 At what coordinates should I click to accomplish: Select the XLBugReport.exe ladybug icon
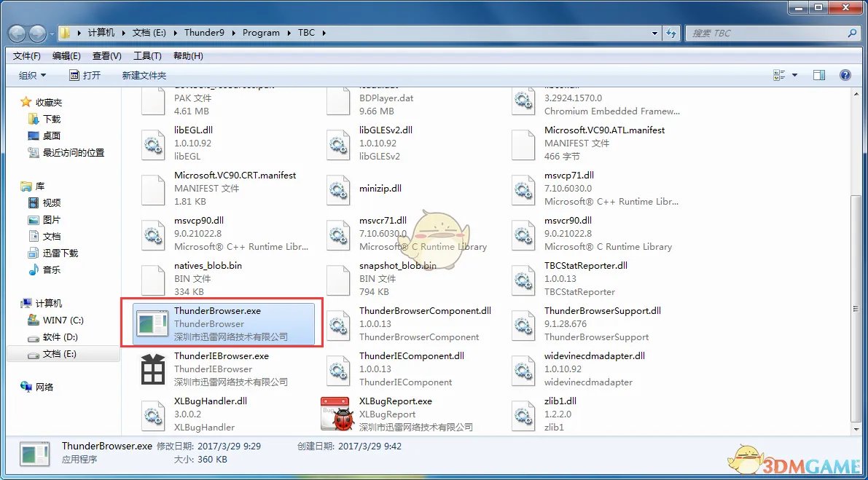338,414
